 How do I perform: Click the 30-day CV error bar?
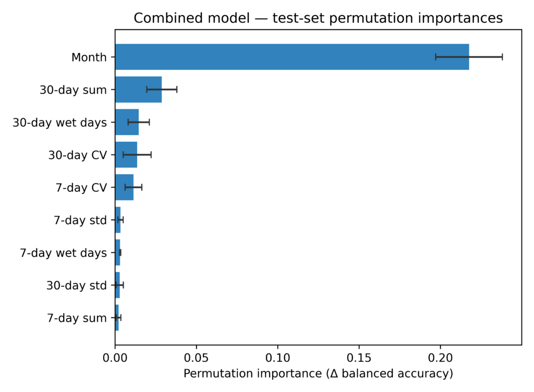[137, 155]
